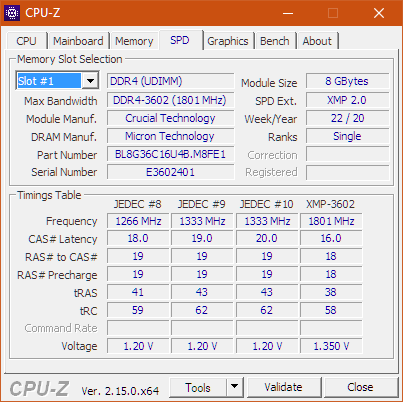Click the Crucial Technology module manufacturer field
The image size is (403, 402).
[x=170, y=118]
